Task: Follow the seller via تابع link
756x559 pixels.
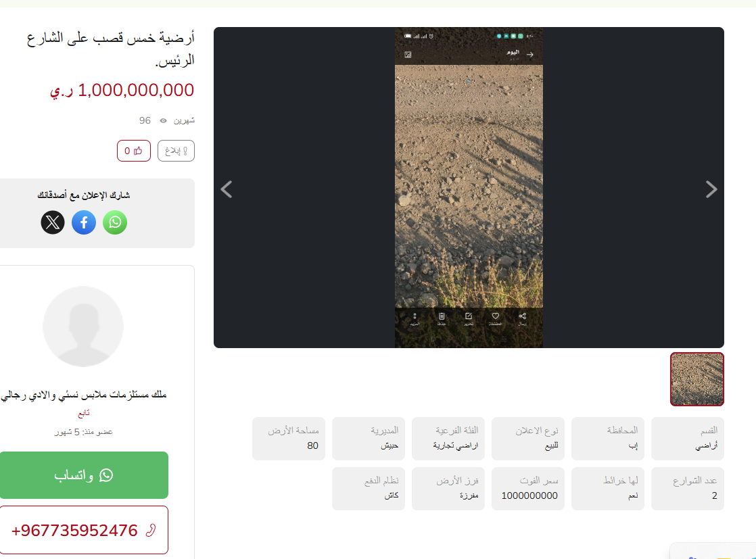Action: point(84,413)
